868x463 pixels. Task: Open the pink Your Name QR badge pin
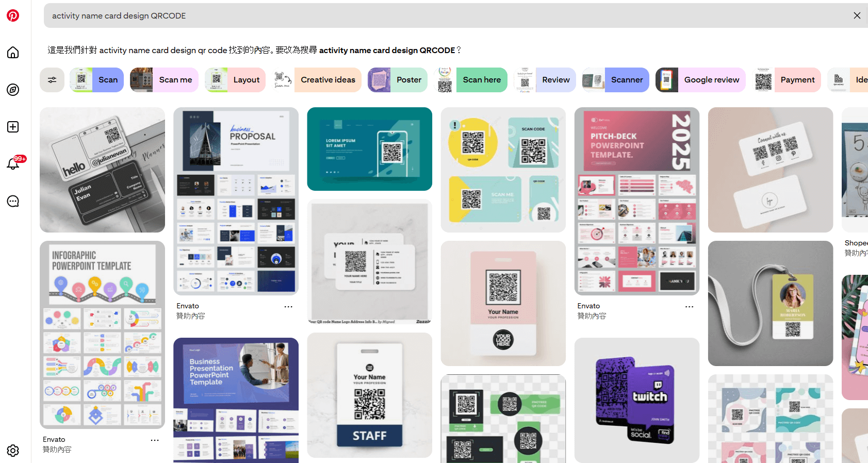tap(503, 303)
